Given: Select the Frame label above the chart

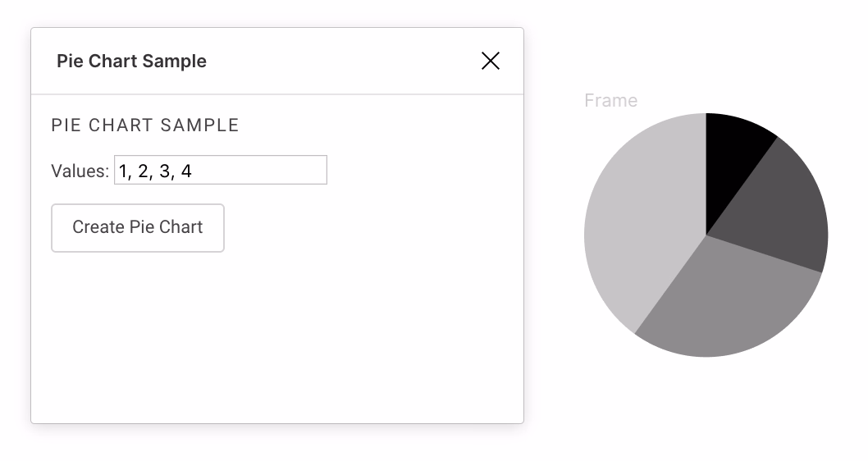Looking at the screenshot, I should coord(610,100).
